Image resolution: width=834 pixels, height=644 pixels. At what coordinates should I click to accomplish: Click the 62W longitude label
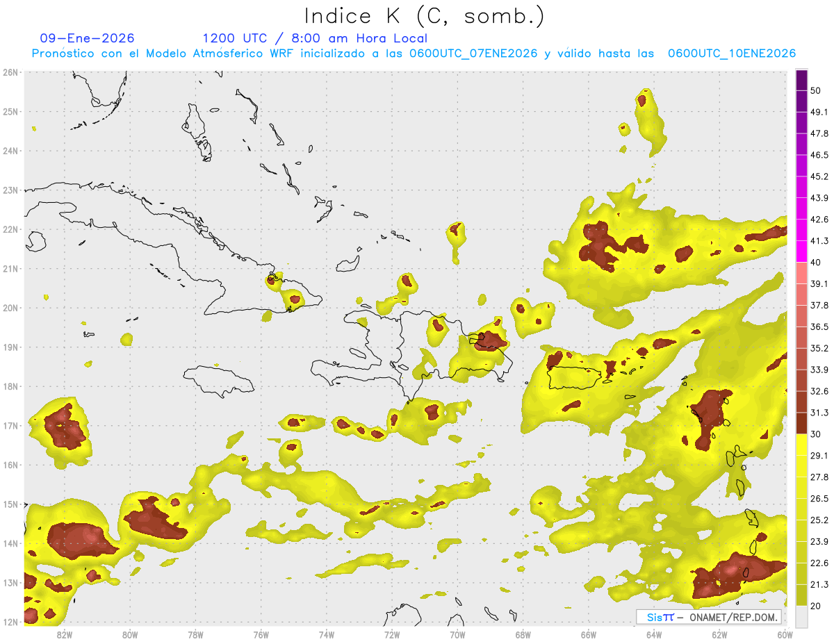719,634
